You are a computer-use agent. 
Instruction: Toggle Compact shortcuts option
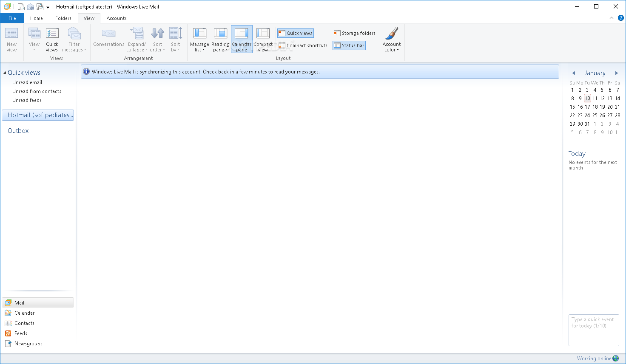tap(303, 45)
